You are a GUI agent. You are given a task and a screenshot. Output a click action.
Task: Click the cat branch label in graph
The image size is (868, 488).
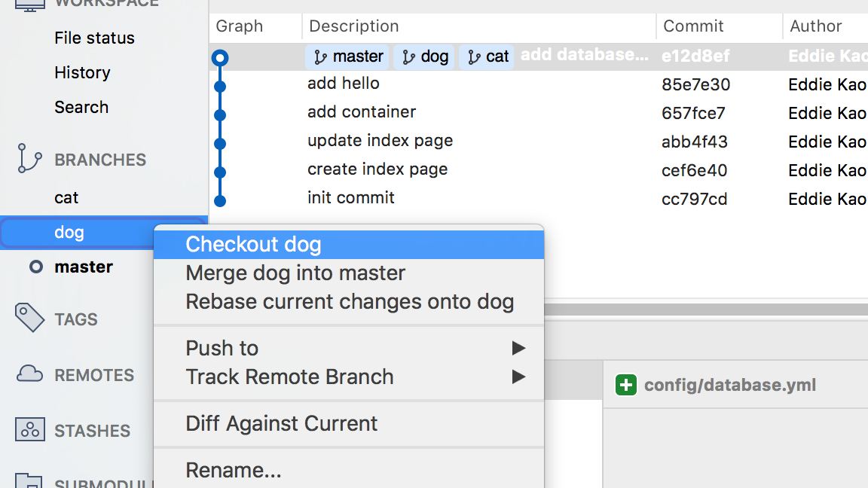[487, 56]
